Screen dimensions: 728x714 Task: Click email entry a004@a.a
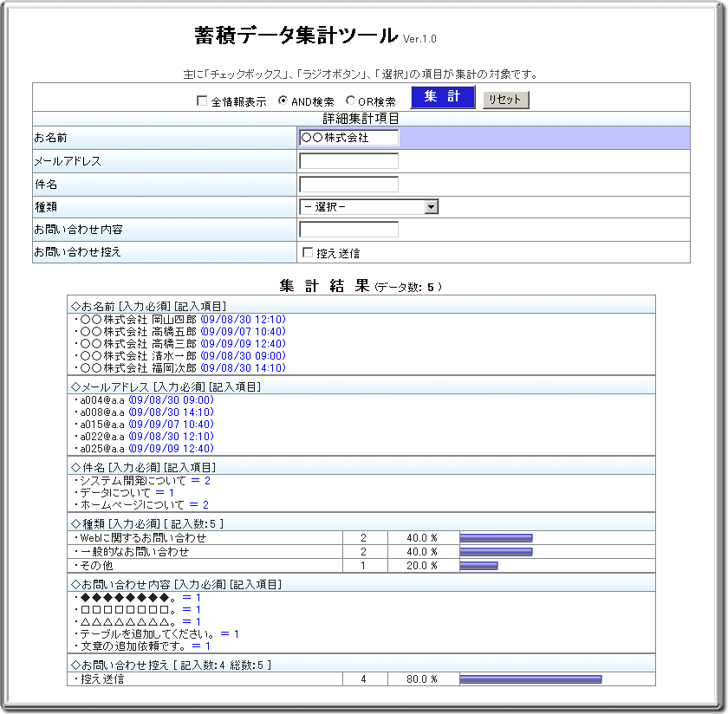click(145, 399)
